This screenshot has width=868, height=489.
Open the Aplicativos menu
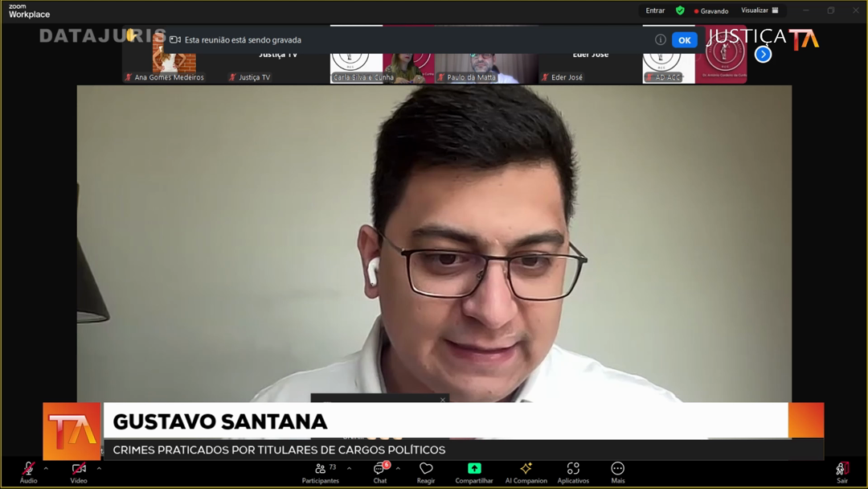click(x=573, y=470)
